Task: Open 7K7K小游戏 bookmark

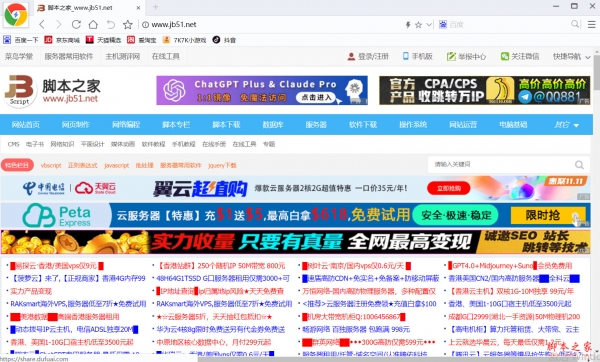Action: click(x=184, y=40)
